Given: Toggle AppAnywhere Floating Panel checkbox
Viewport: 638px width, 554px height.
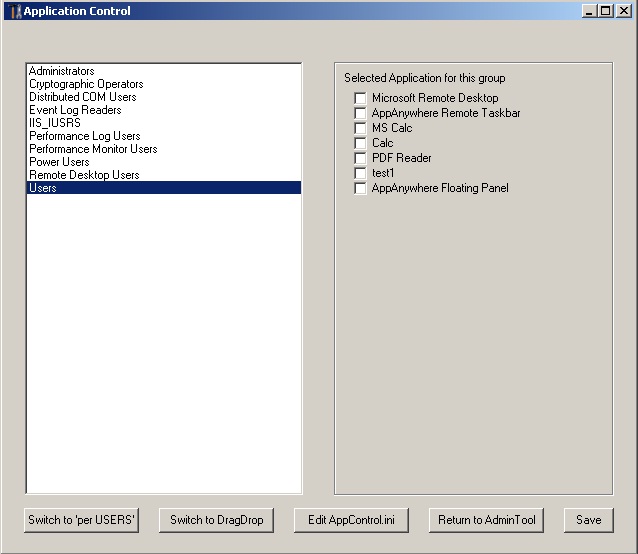Looking at the screenshot, I should click(x=361, y=189).
